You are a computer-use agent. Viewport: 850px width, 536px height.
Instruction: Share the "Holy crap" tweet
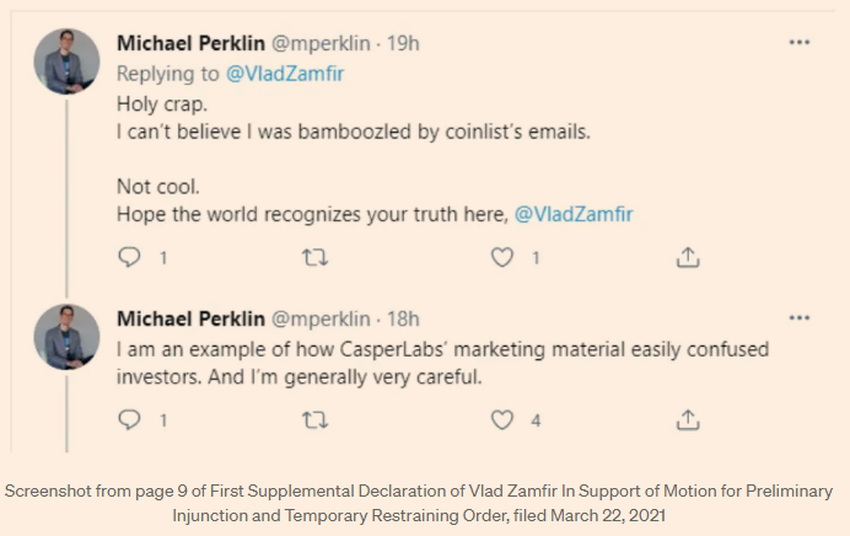pos(687,257)
